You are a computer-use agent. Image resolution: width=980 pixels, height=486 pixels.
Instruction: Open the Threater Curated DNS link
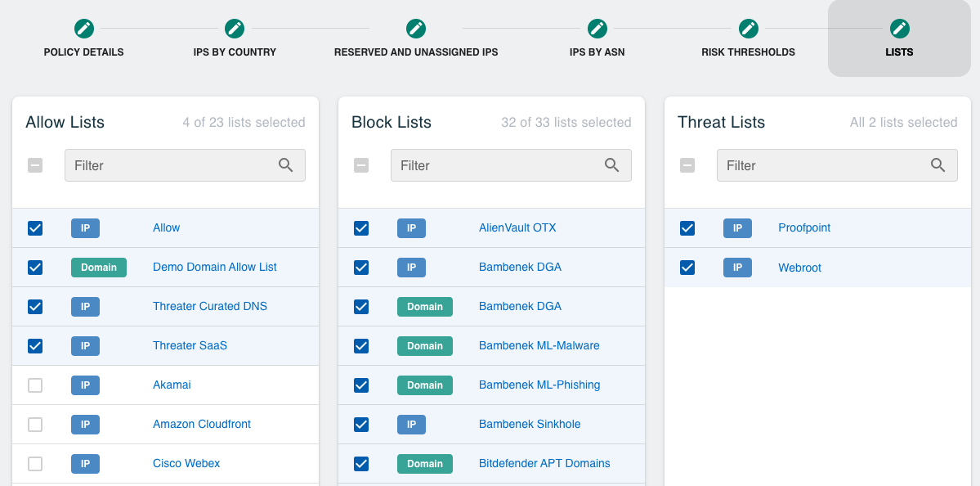tap(210, 307)
